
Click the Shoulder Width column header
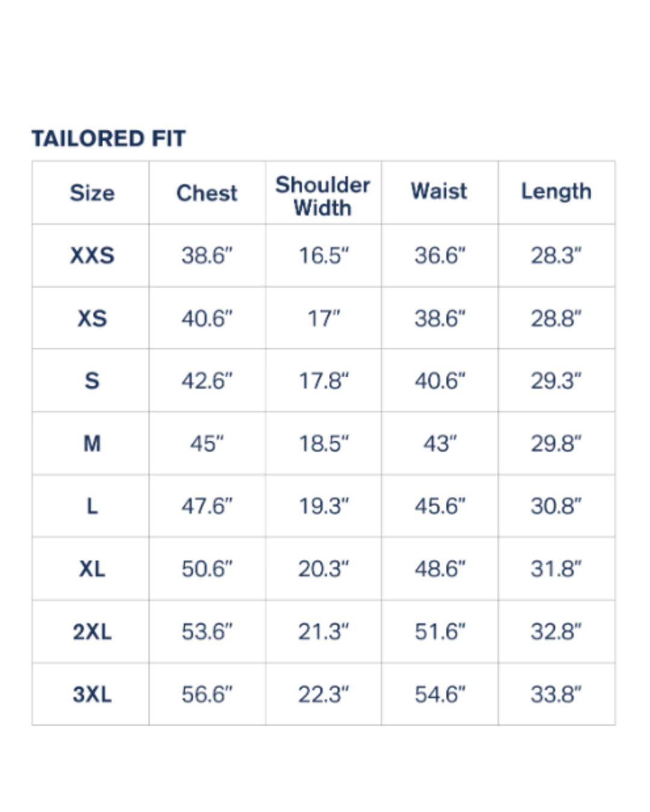pos(323,196)
